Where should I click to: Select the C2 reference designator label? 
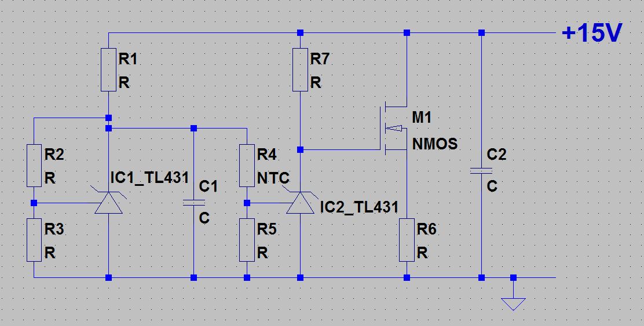(496, 155)
